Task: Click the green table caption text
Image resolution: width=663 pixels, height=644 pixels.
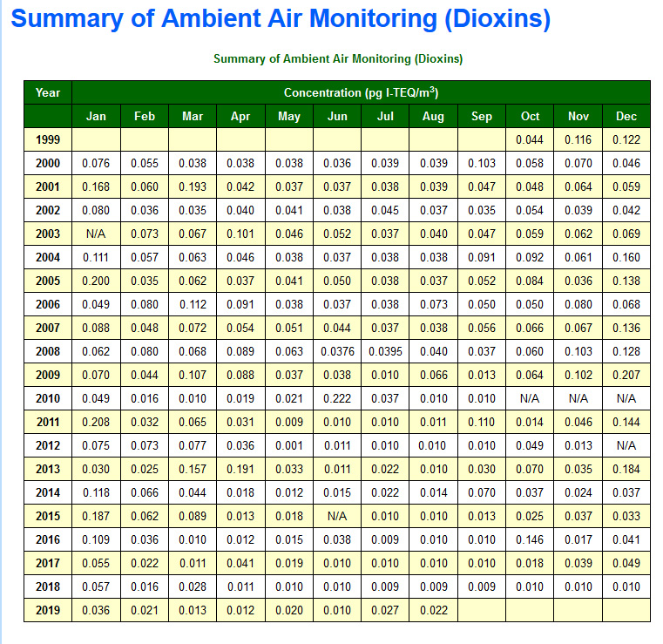Action: [x=337, y=58]
